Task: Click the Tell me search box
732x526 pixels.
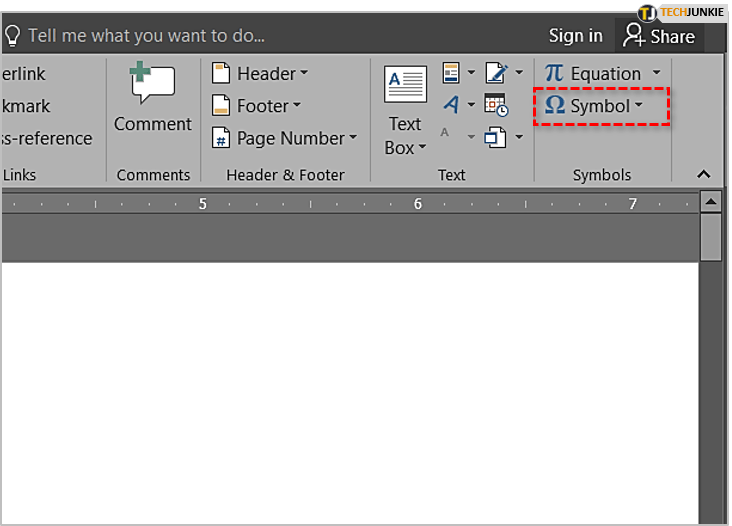Action: click(x=146, y=36)
